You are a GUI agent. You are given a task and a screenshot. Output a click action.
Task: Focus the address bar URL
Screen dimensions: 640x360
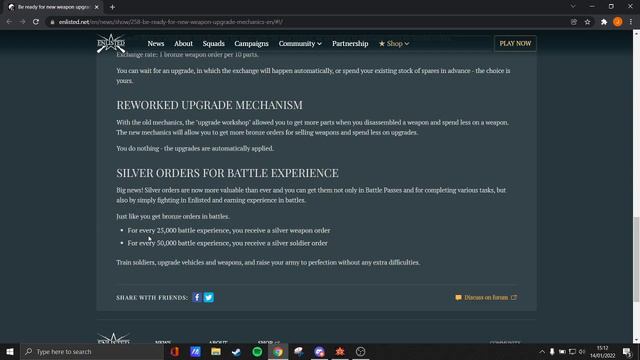point(171,22)
